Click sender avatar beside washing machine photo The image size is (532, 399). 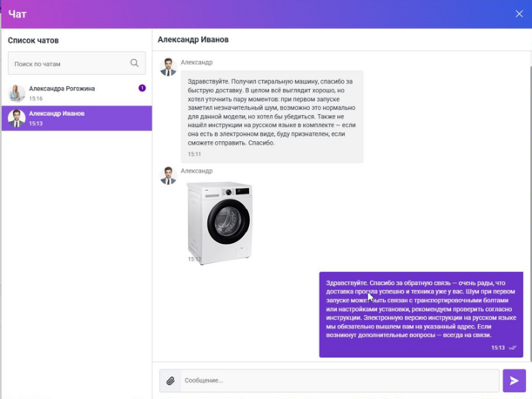tap(168, 175)
